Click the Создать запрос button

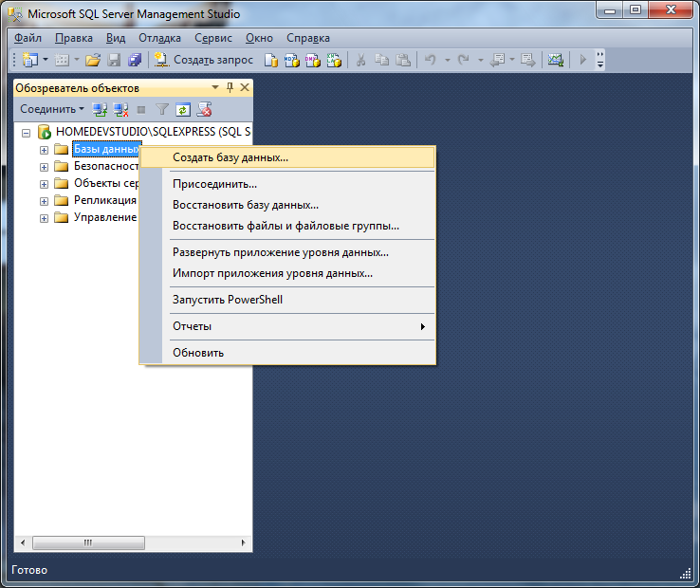[204, 60]
